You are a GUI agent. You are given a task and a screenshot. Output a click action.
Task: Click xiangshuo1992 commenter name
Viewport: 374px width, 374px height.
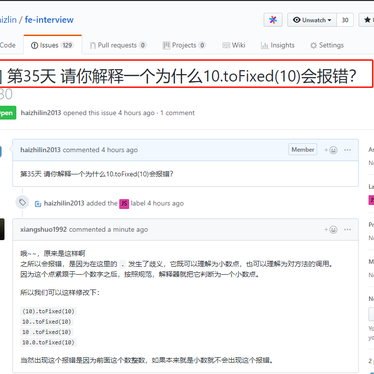[x=44, y=229]
